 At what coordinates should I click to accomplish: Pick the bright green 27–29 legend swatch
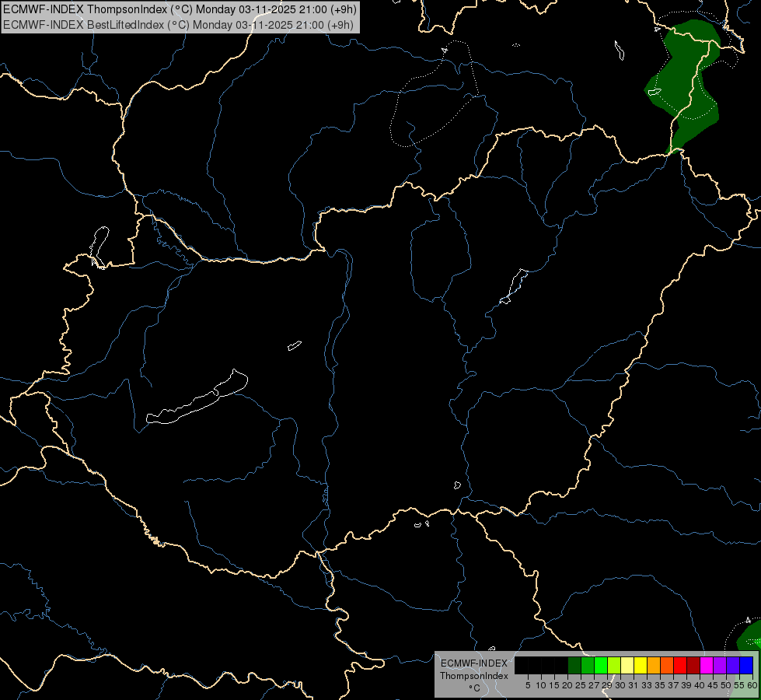coord(601,666)
